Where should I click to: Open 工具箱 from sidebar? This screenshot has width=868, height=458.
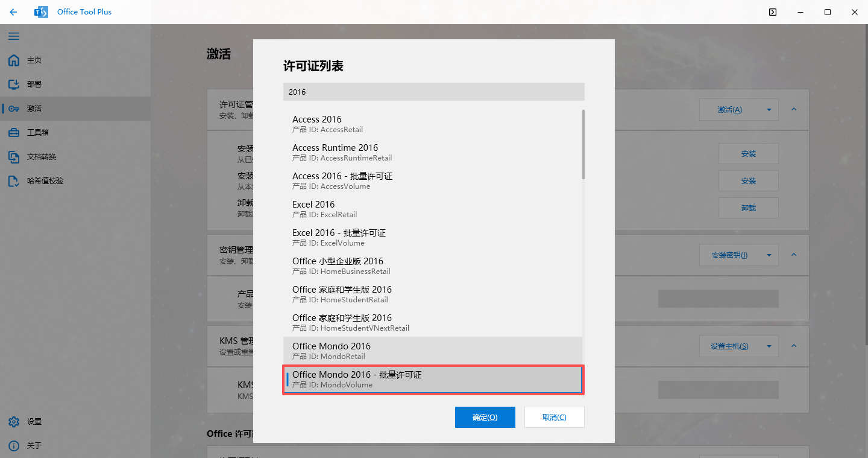click(75, 133)
